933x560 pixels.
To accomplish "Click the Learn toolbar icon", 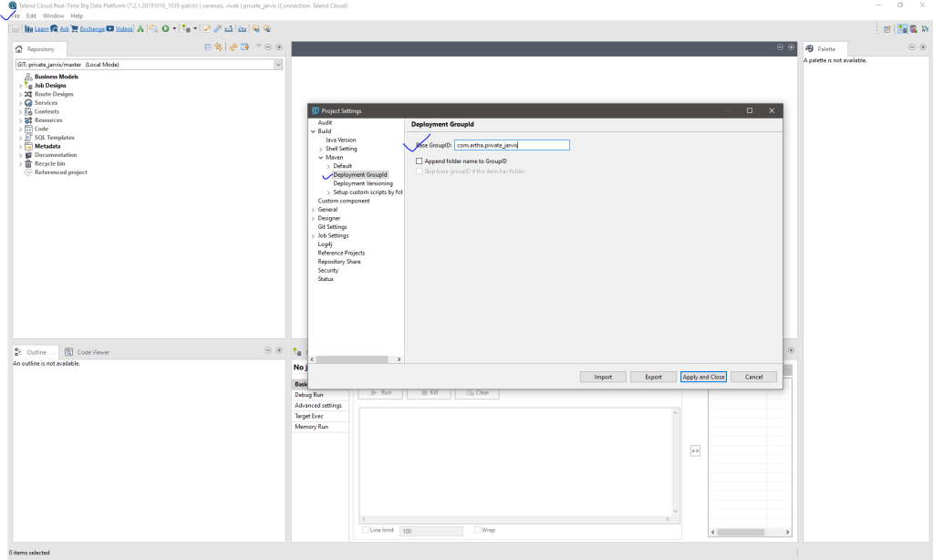I will coord(29,28).
